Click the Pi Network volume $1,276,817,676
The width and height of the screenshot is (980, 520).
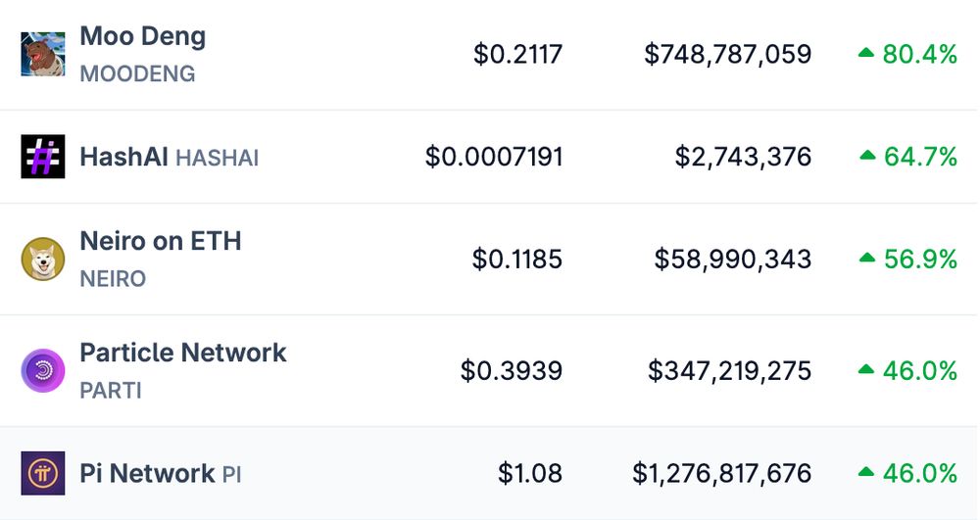pyautogui.click(x=722, y=473)
